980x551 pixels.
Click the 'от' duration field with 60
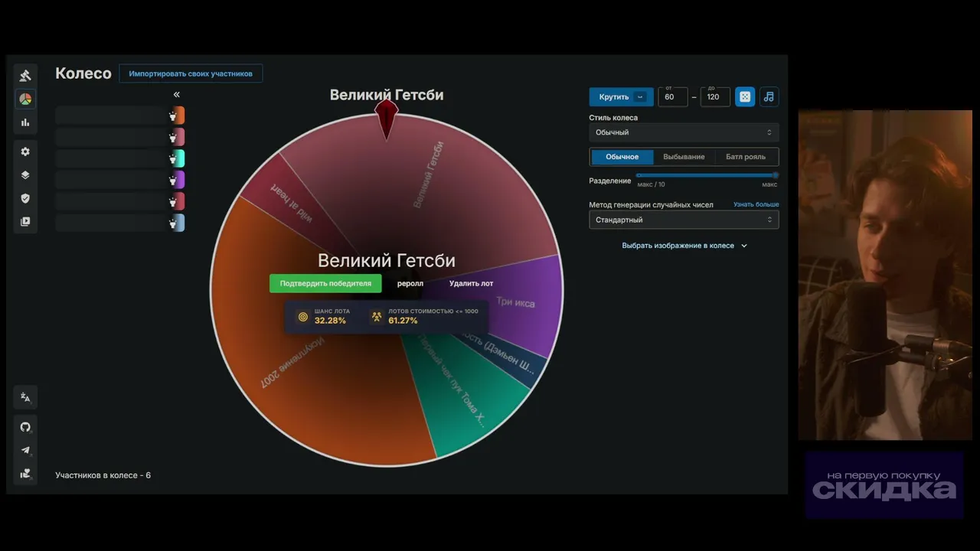point(673,96)
